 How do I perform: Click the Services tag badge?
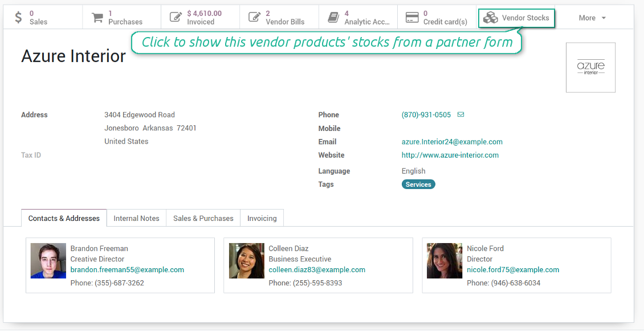tap(418, 185)
